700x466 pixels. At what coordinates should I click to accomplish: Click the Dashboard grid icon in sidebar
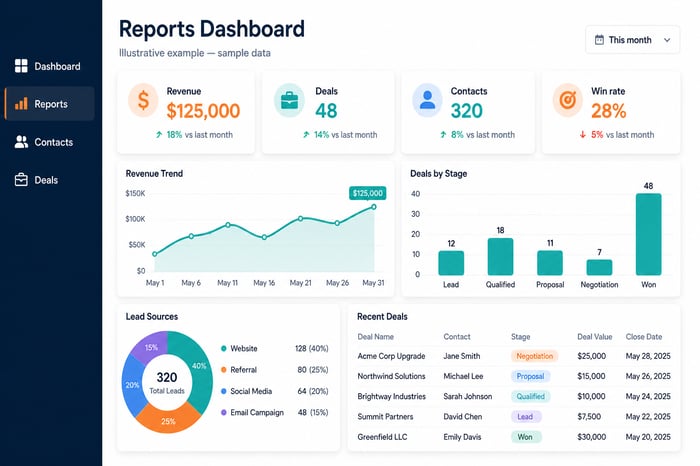(x=21, y=66)
